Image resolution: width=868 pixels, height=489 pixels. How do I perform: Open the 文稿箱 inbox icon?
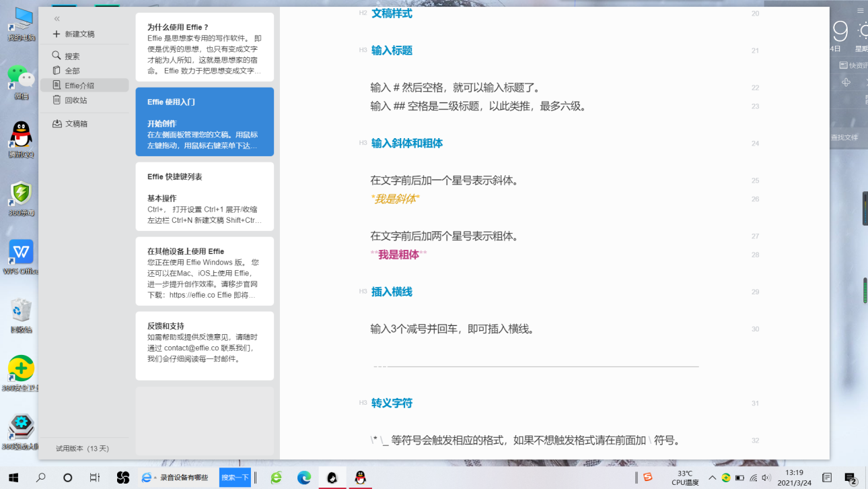tap(57, 123)
